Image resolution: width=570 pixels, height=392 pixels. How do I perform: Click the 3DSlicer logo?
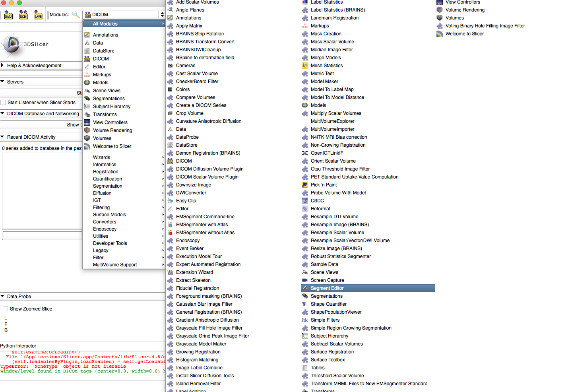(25, 45)
